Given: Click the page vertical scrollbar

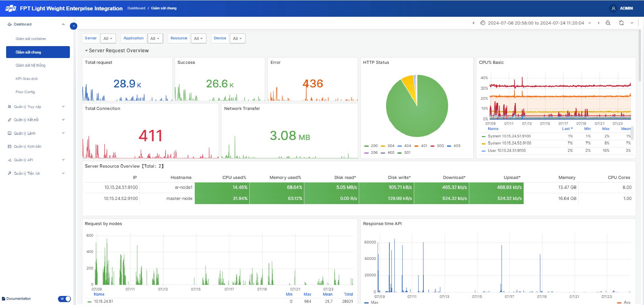Looking at the screenshot, I should [639, 55].
